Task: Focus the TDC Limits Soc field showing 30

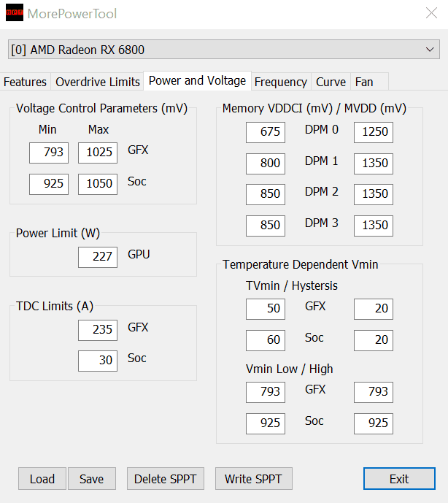Action: (x=98, y=361)
